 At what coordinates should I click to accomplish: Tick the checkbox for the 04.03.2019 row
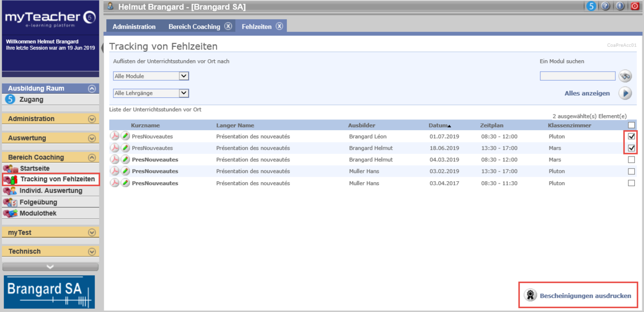coord(631,160)
